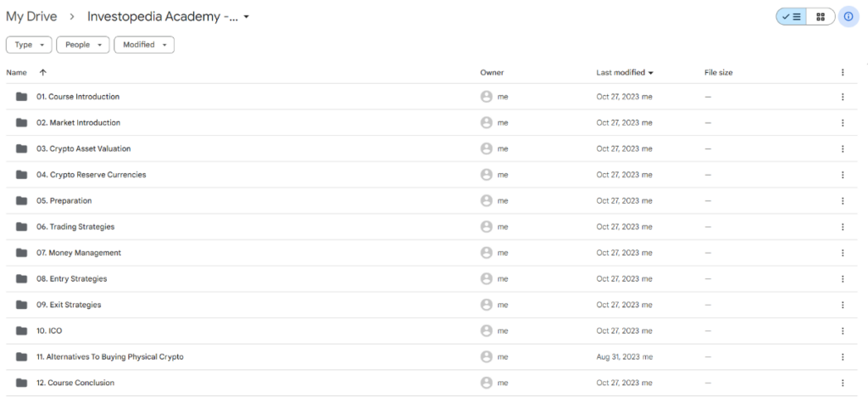Screen dimensions: 868x415
Task: Click three-dot menu for 12. Course Conclusion
Action: 843,383
